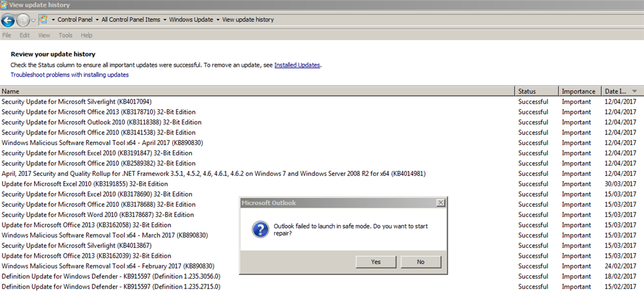Sort by the Importance column header
Screen dimensions: 644x291
580,91
